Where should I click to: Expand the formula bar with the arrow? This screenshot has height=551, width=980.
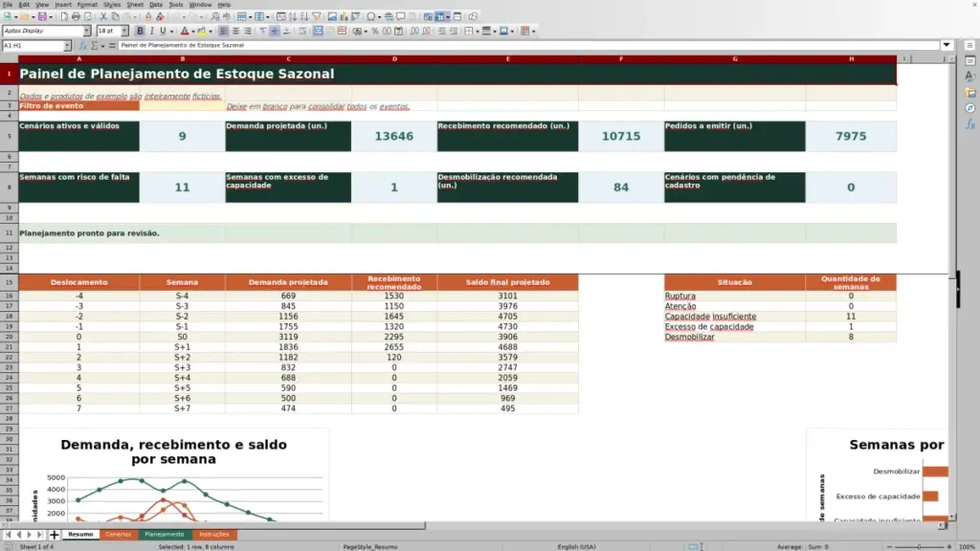pos(947,46)
